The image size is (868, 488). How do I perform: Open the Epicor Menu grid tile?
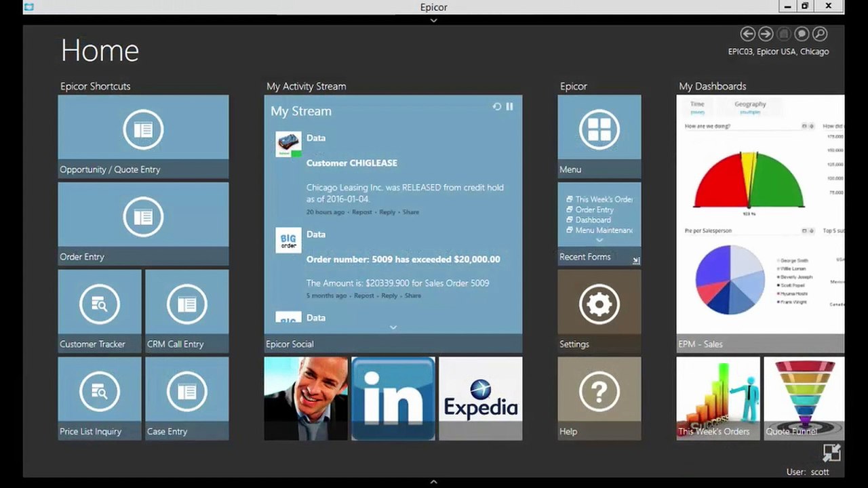pyautogui.click(x=599, y=136)
